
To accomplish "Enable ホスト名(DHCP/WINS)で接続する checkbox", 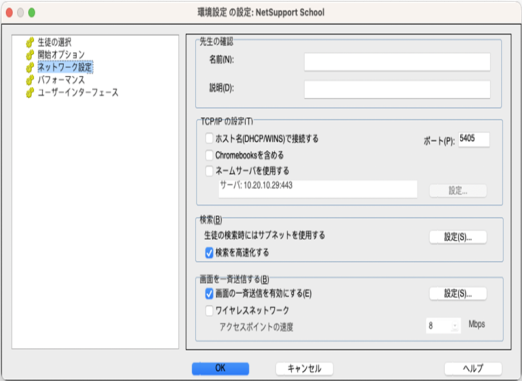I will click(x=209, y=138).
